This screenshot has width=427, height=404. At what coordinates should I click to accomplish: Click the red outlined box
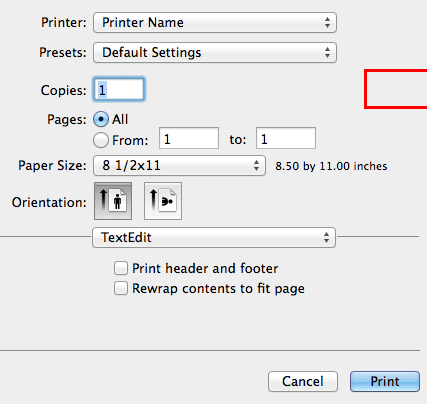[x=396, y=89]
